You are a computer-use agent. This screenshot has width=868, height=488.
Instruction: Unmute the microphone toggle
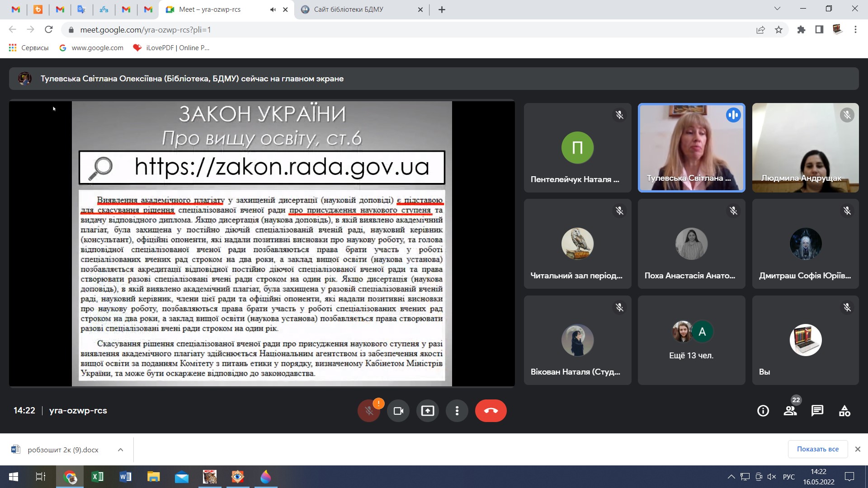[x=369, y=411]
